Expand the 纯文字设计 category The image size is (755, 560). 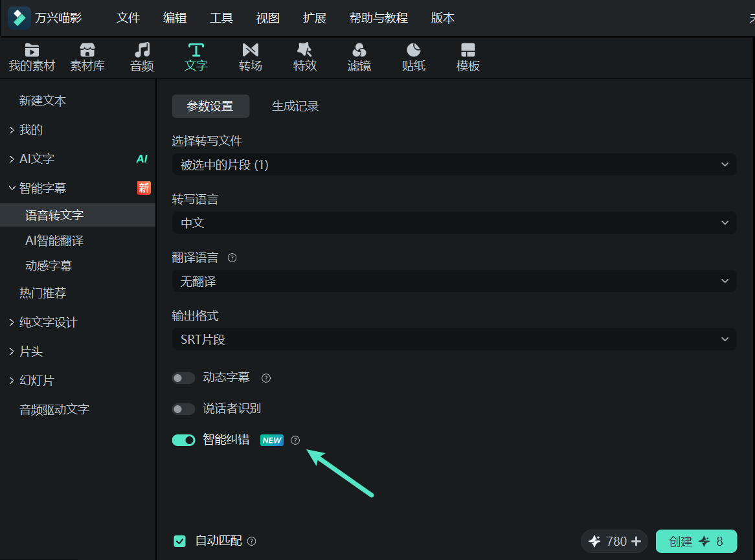click(x=12, y=322)
